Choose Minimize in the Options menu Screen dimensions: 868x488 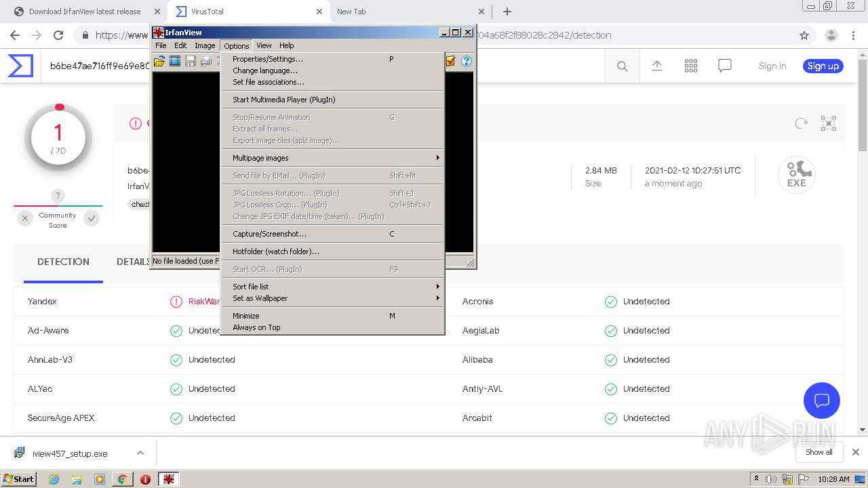point(333,316)
